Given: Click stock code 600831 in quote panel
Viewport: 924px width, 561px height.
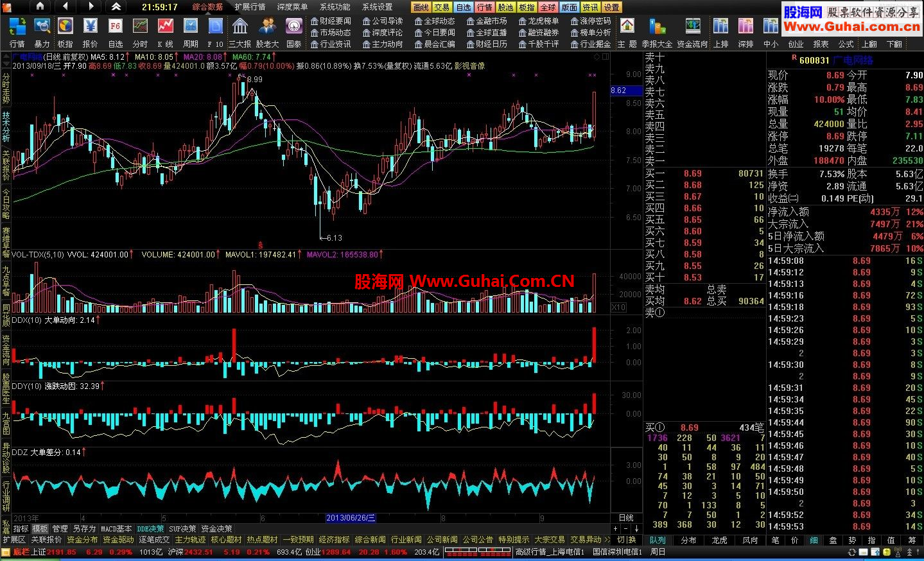Looking at the screenshot, I should point(814,60).
